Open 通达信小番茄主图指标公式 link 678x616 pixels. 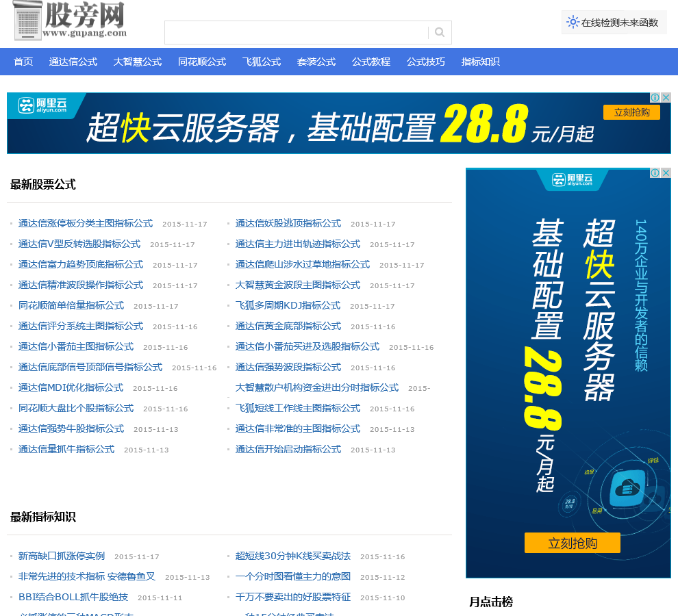click(x=76, y=347)
